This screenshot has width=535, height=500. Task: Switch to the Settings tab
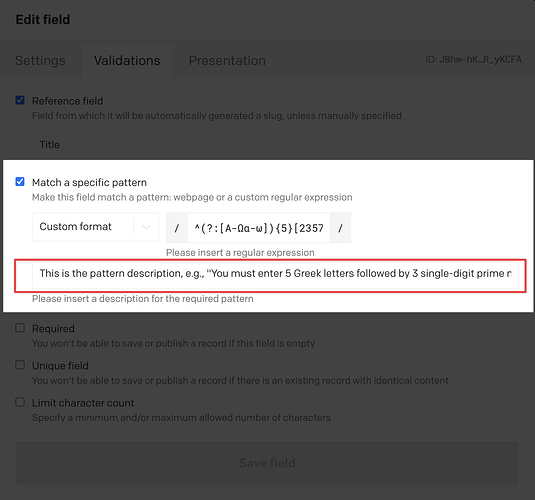click(x=40, y=61)
